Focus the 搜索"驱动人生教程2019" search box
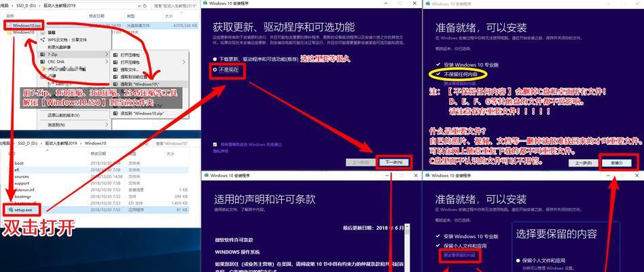Screen dimensions: 644x272 point(175,6)
